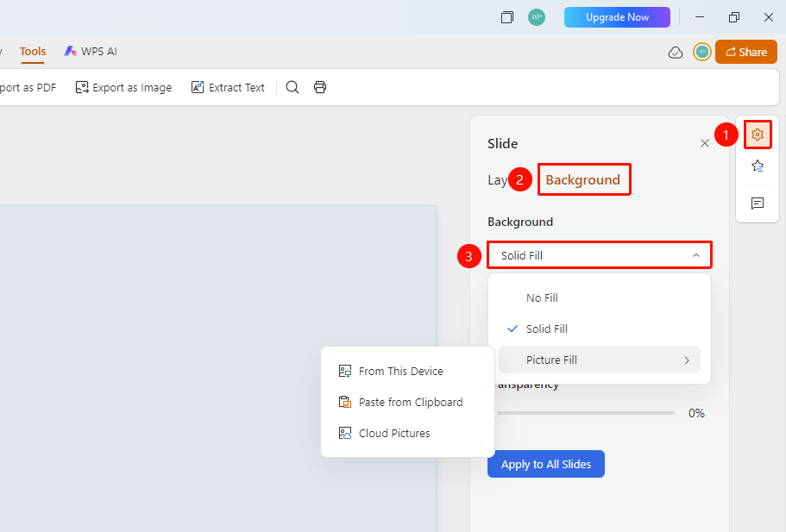This screenshot has width=786, height=532.
Task: Open the Tools tab
Action: [33, 52]
